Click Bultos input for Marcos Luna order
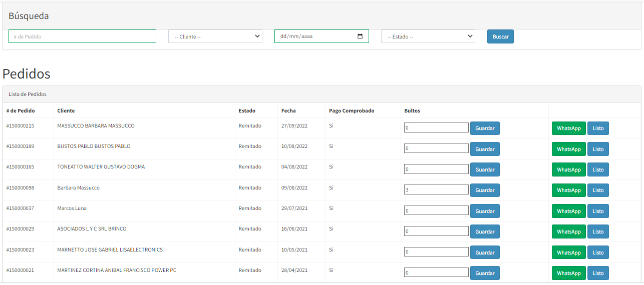The height and width of the screenshot is (285, 644). click(436, 211)
